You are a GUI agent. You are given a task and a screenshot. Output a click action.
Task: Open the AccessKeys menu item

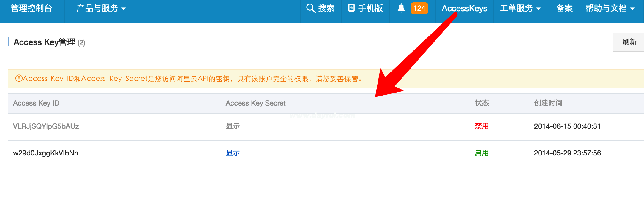(465, 8)
